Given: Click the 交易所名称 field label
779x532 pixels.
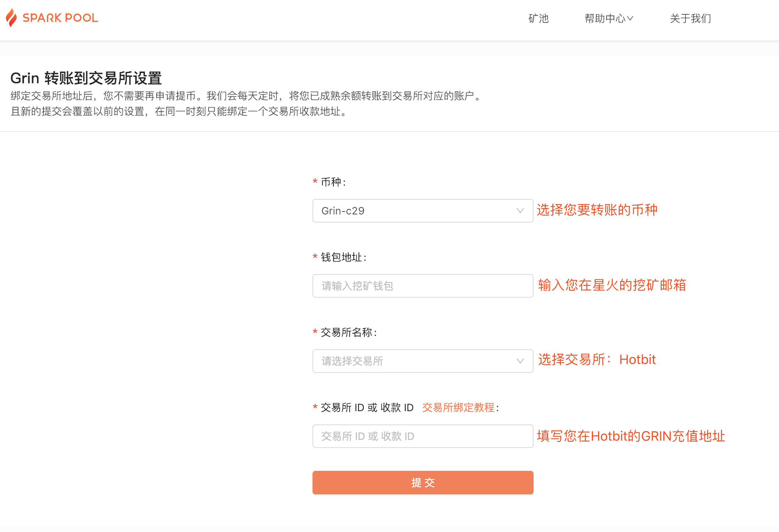Looking at the screenshot, I should [349, 332].
